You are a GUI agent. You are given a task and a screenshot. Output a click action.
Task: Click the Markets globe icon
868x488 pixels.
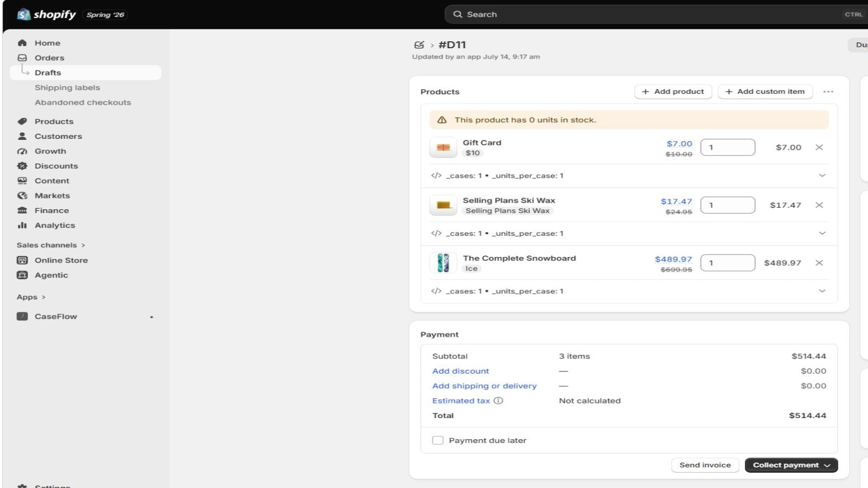coord(22,196)
